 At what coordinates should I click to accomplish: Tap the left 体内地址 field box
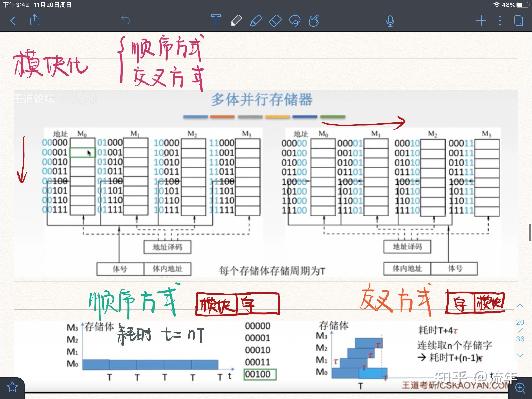click(167, 269)
